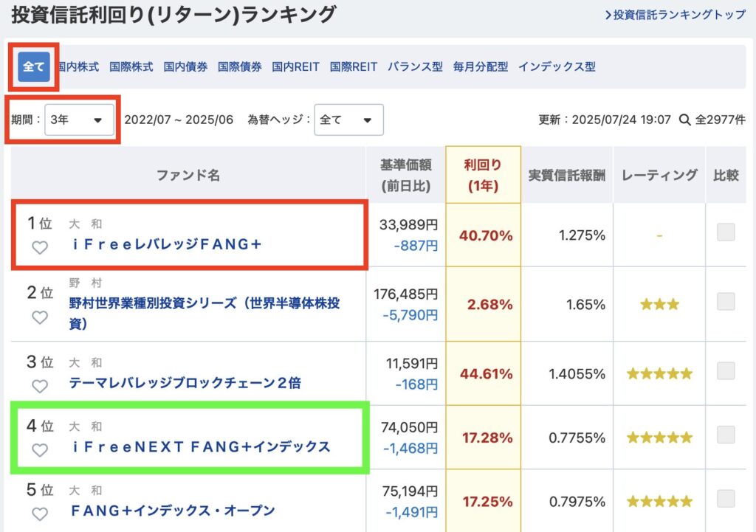Add iFreeNEXT FANG+インデックス to favorites via heart
Screen dimensions: 756x532
[x=40, y=450]
